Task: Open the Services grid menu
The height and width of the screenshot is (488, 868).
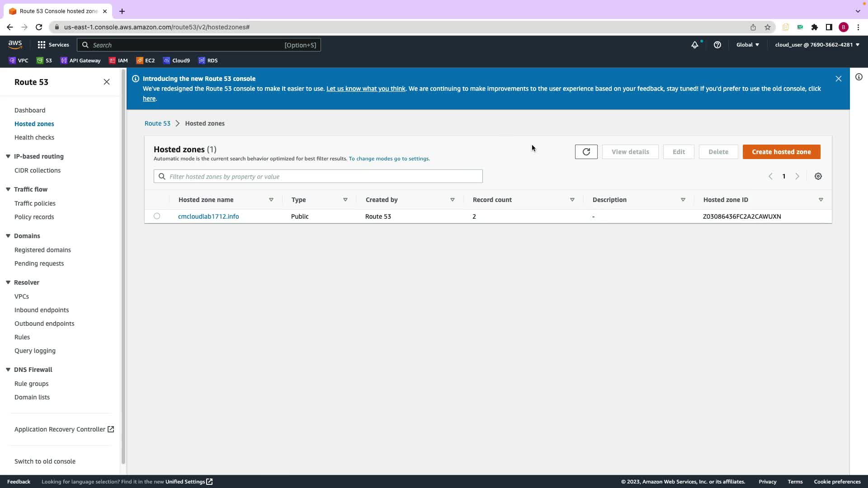Action: [x=53, y=45]
